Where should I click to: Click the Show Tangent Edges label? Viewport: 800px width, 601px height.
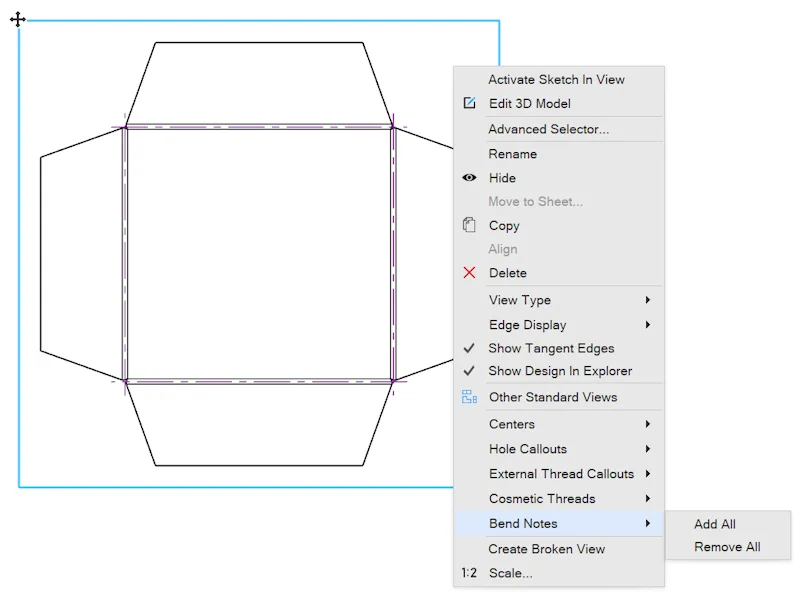tap(551, 348)
